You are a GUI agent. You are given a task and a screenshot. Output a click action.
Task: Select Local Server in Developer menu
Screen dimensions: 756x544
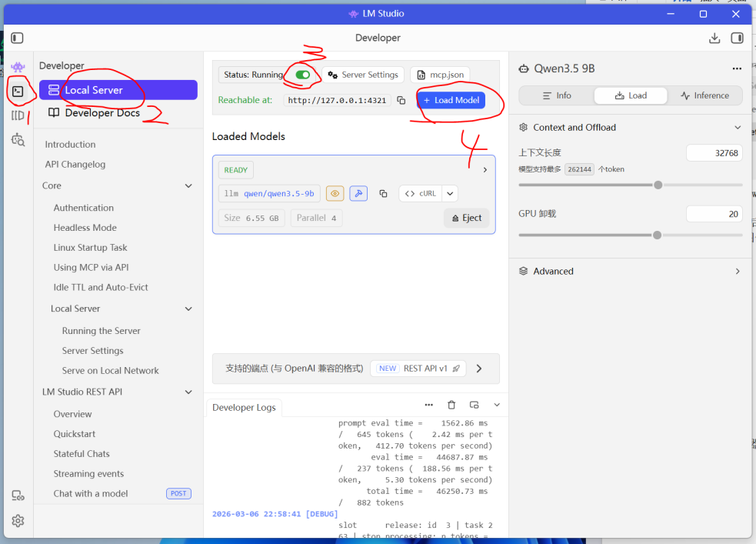(118, 90)
